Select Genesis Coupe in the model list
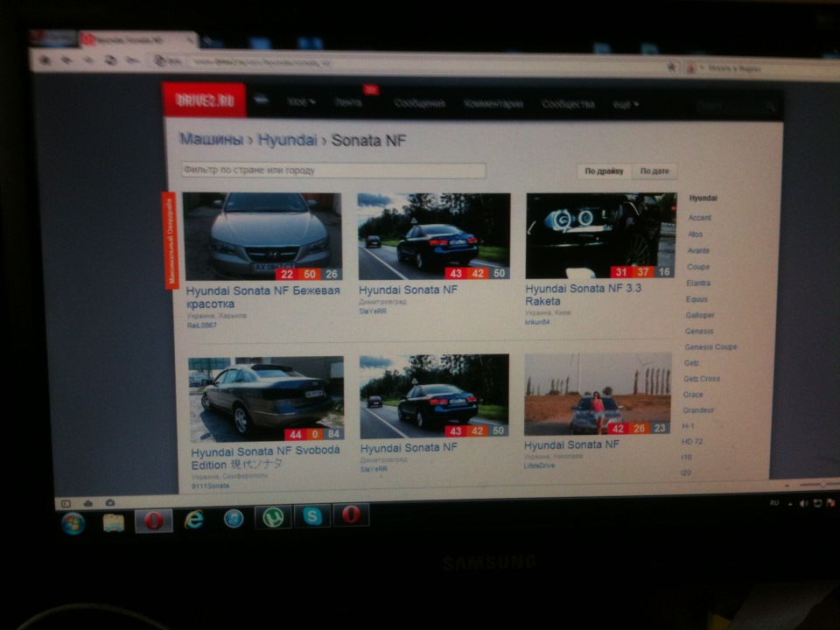The height and width of the screenshot is (630, 840). coord(710,346)
